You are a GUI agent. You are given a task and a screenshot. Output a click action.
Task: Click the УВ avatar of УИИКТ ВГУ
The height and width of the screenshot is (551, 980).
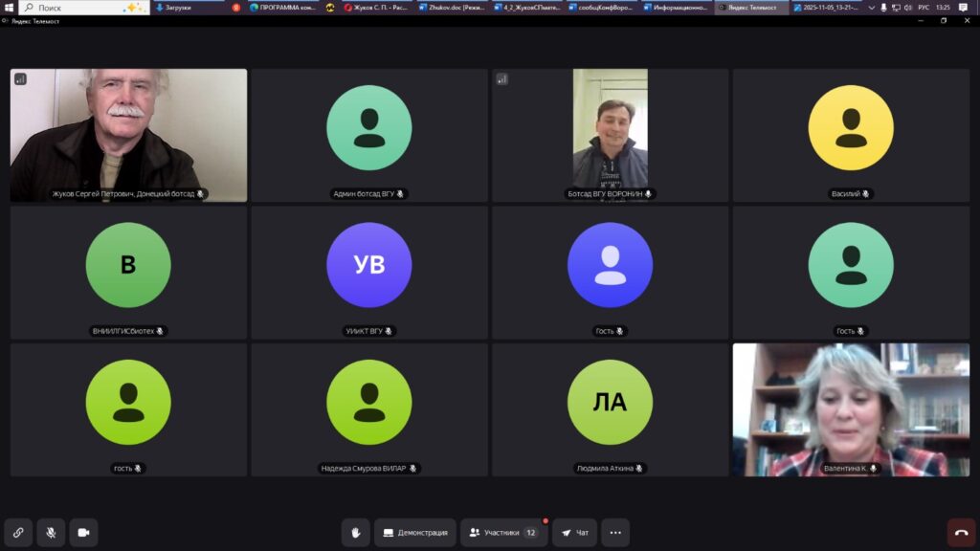[x=368, y=265]
